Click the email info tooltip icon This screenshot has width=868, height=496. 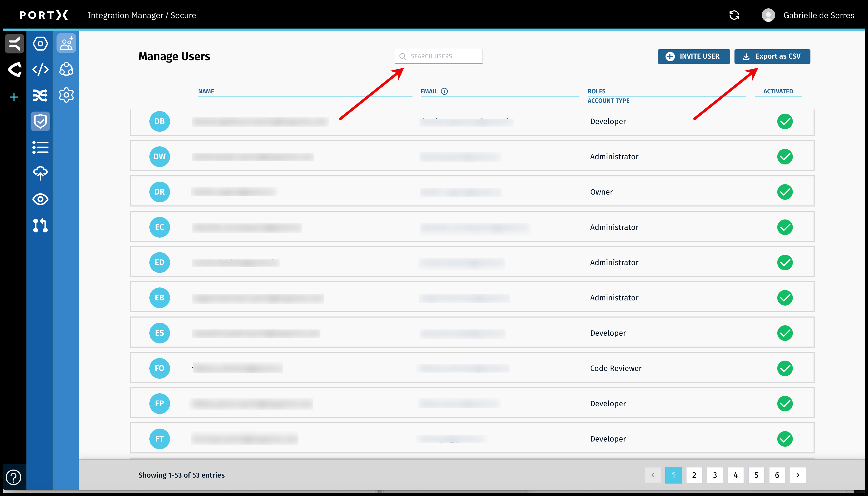tap(445, 91)
